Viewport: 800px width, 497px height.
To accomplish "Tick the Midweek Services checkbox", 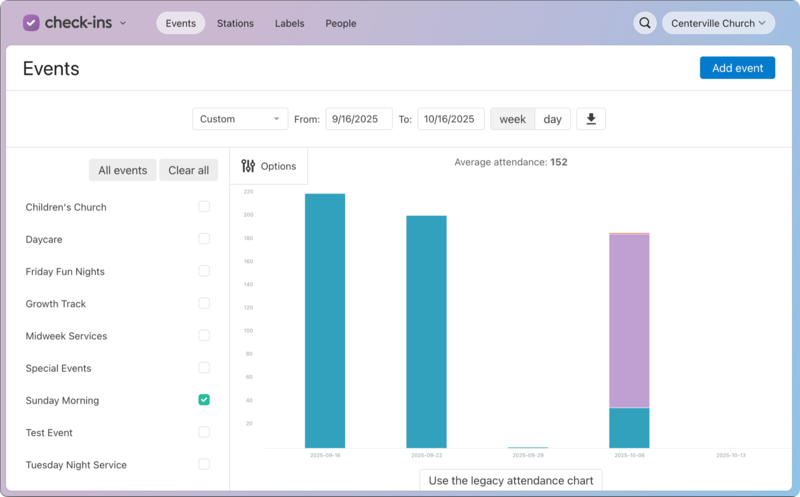I will pos(204,336).
